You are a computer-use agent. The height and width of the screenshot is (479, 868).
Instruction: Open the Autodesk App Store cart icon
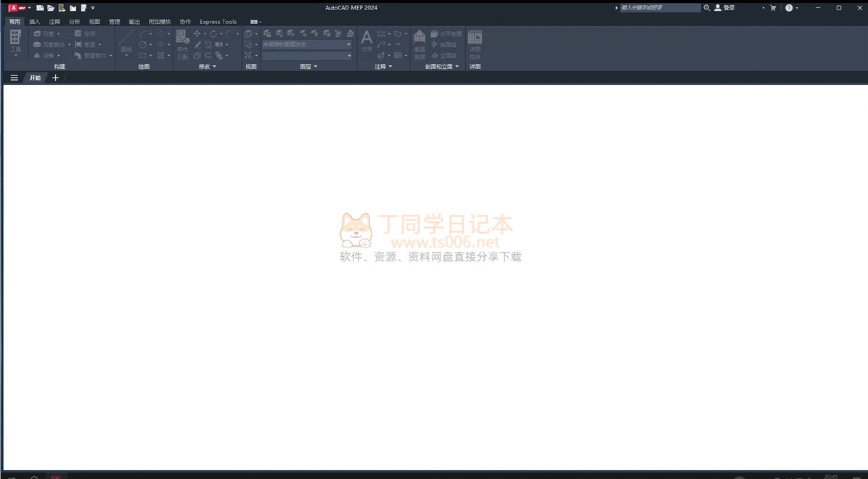pos(773,8)
